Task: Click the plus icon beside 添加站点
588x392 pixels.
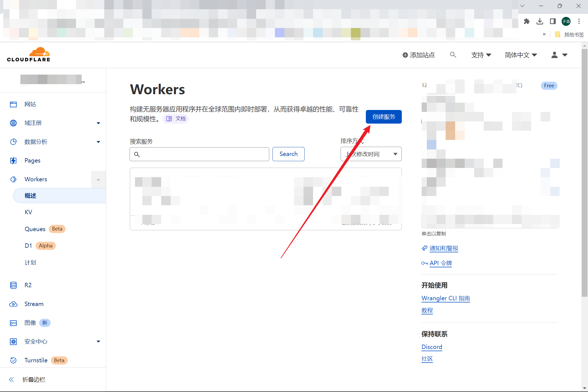Action: (405, 55)
